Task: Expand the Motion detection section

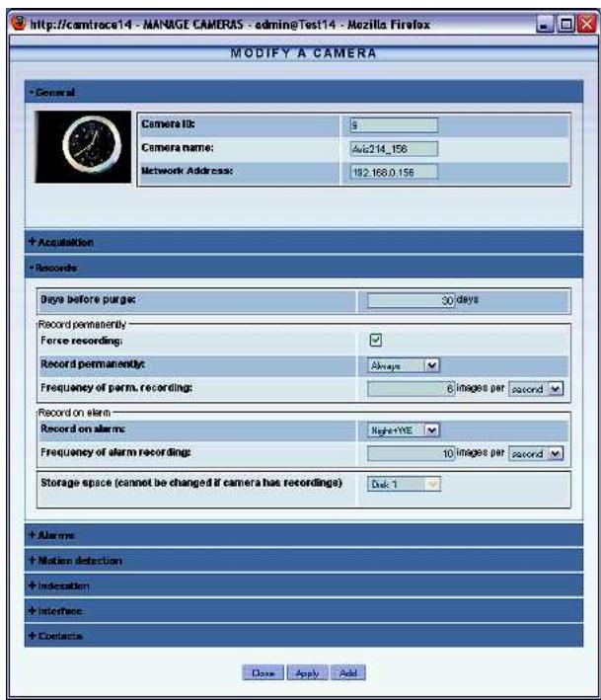Action: [x=303, y=560]
